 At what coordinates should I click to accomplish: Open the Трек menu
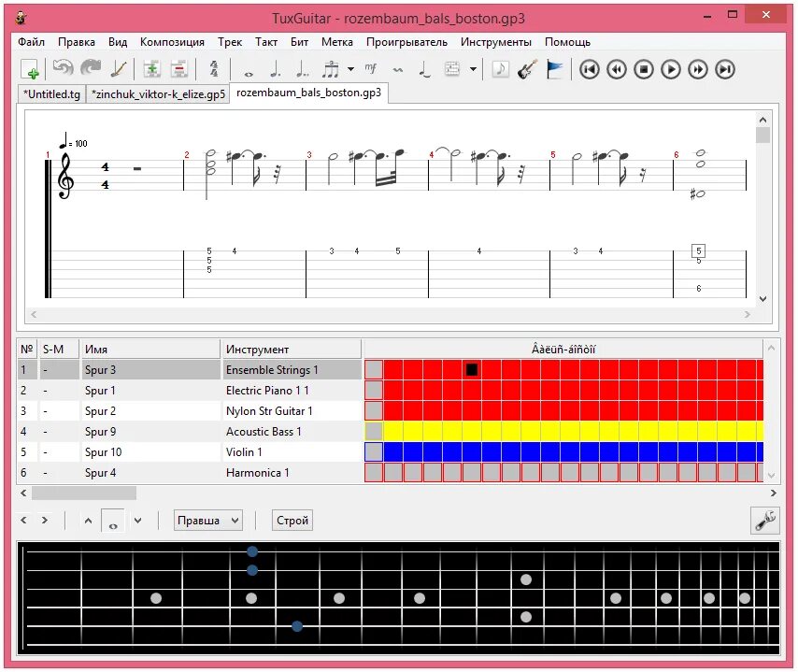[x=230, y=42]
